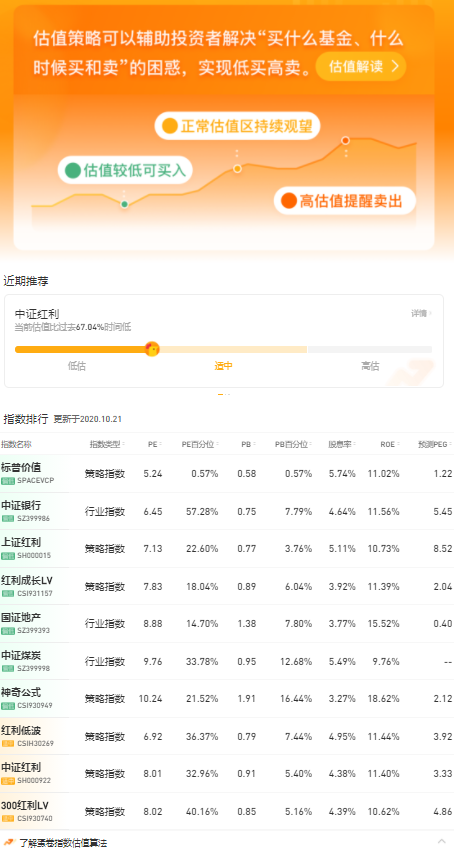Sort by ROE column header
The height and width of the screenshot is (852, 470).
390,444
